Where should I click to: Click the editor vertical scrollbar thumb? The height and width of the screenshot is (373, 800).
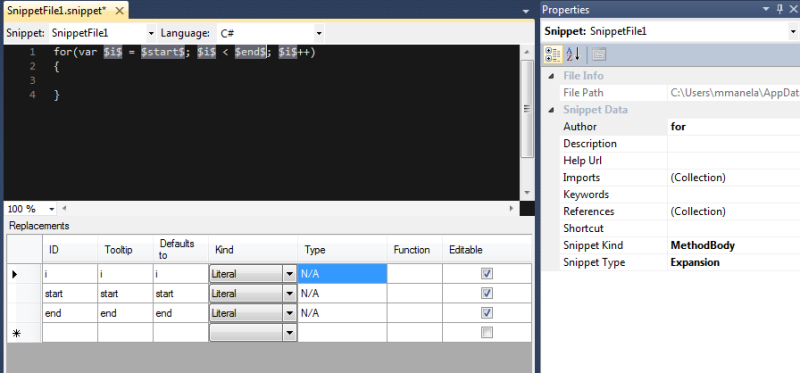527,109
